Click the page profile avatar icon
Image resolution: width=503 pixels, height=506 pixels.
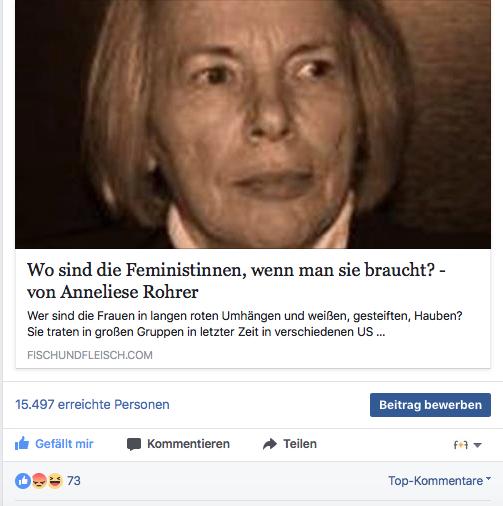[x=461, y=445]
